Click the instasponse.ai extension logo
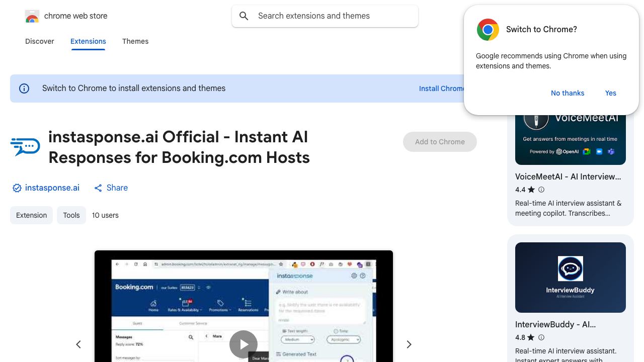The height and width of the screenshot is (362, 644). (25, 146)
